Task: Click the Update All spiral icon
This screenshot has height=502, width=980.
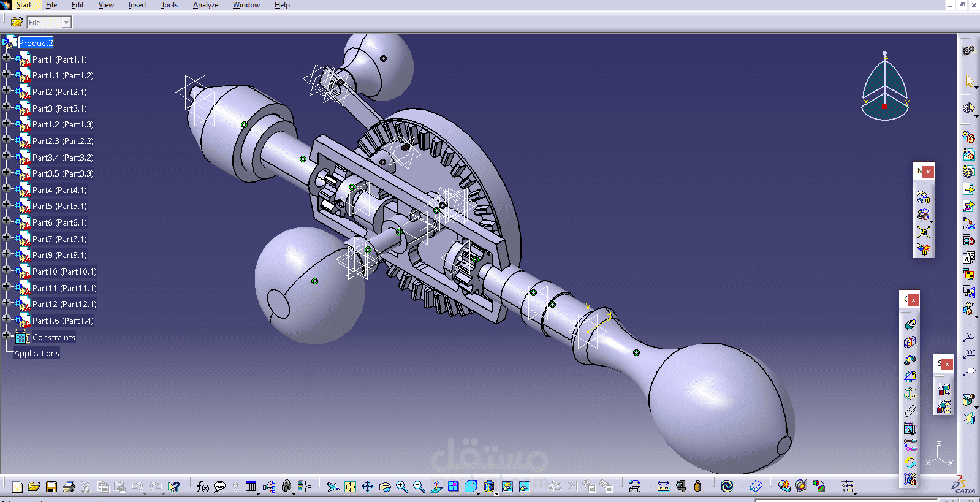Action: click(x=727, y=487)
